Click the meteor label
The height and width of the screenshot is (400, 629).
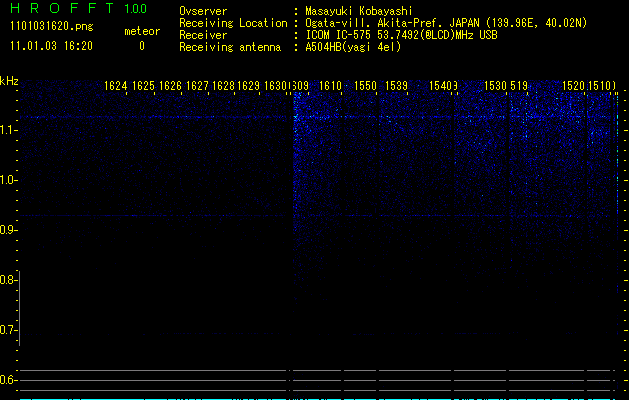142,31
